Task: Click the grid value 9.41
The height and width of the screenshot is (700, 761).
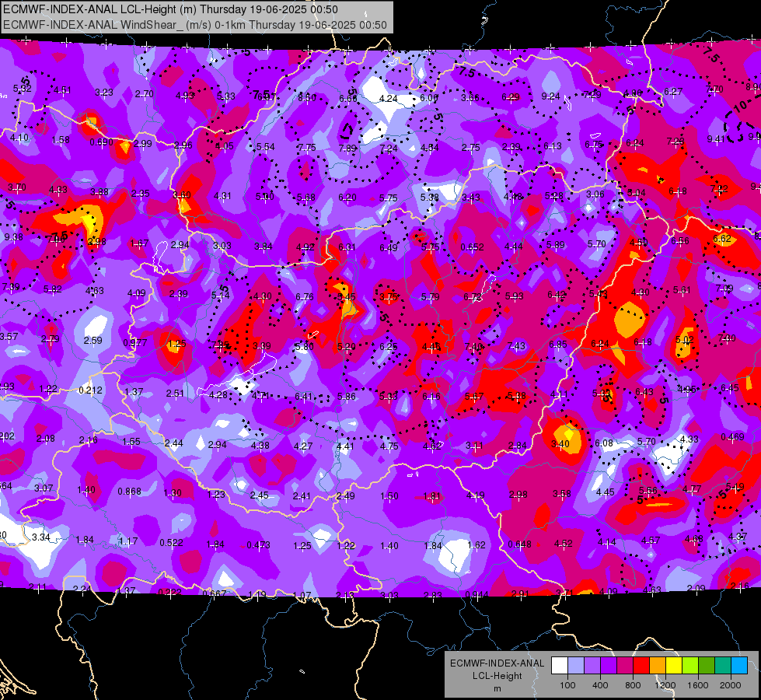Action: pyautogui.click(x=717, y=139)
